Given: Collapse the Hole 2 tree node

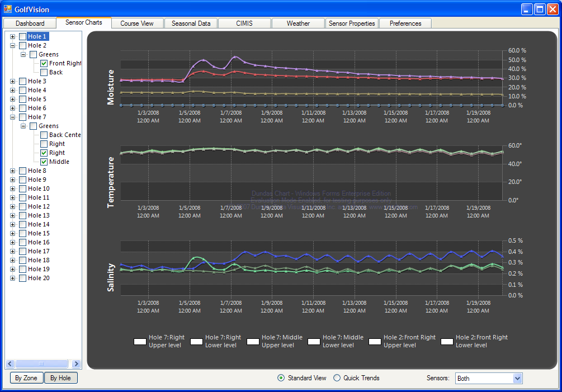Looking at the screenshot, I should [x=12, y=45].
